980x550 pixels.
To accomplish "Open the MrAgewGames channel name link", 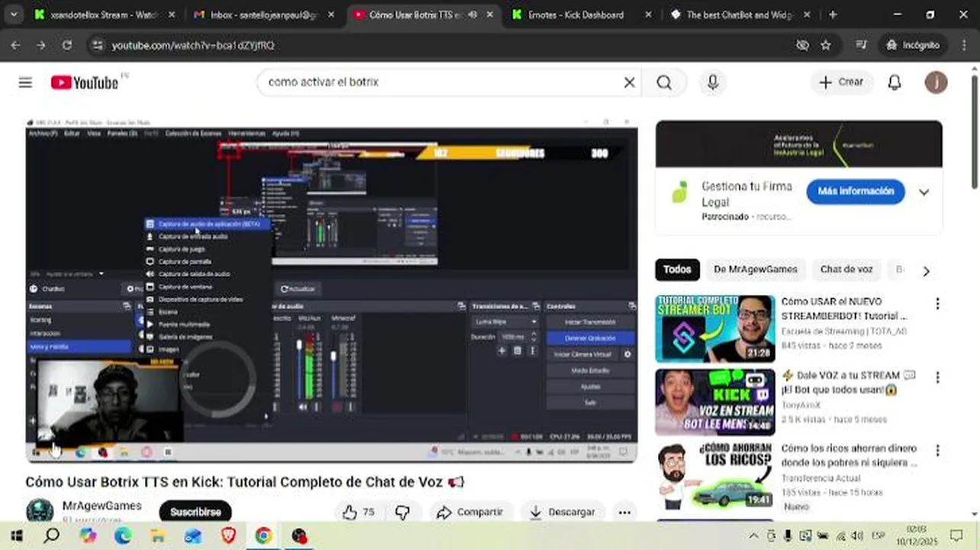I will point(102,506).
